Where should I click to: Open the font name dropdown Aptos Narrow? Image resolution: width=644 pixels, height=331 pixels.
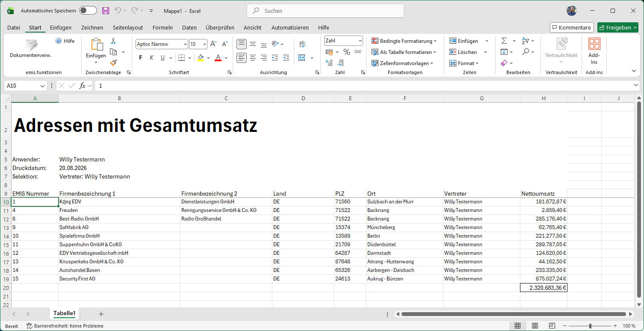click(x=185, y=44)
